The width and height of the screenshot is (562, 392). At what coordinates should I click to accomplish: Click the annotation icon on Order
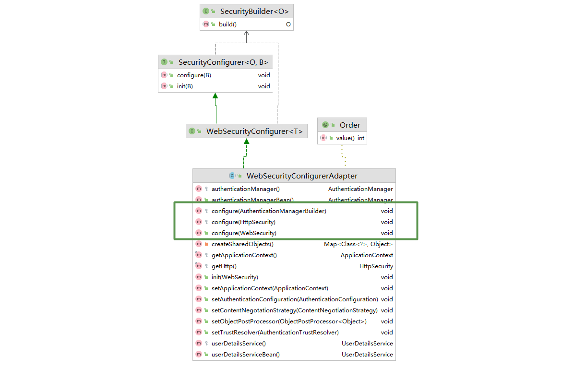point(325,125)
